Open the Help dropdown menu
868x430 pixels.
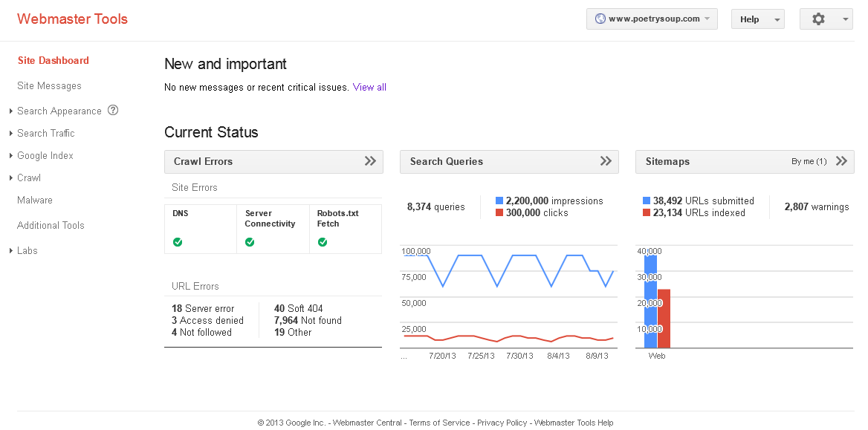point(758,19)
